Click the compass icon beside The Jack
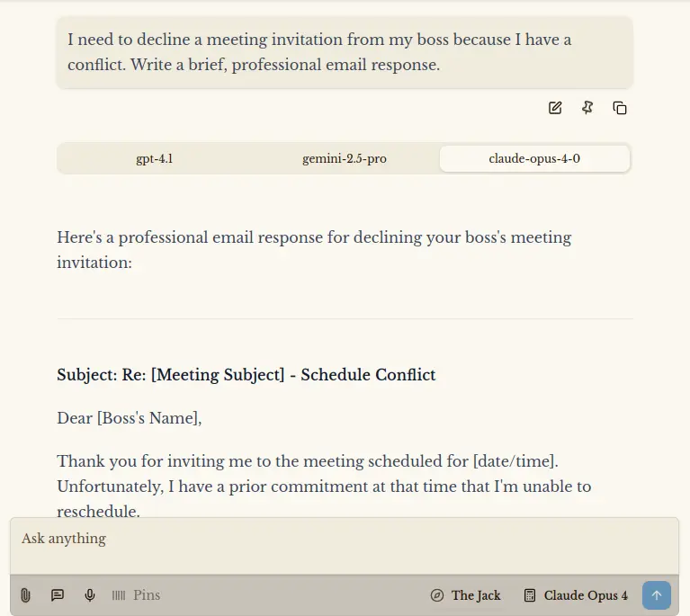The height and width of the screenshot is (616, 690). click(437, 595)
